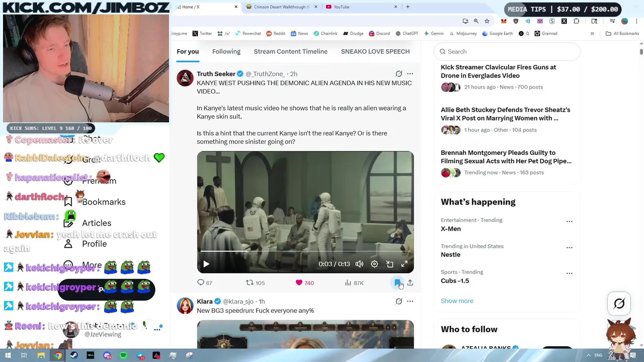Click the X search field
644x362 pixels.
tap(507, 51)
